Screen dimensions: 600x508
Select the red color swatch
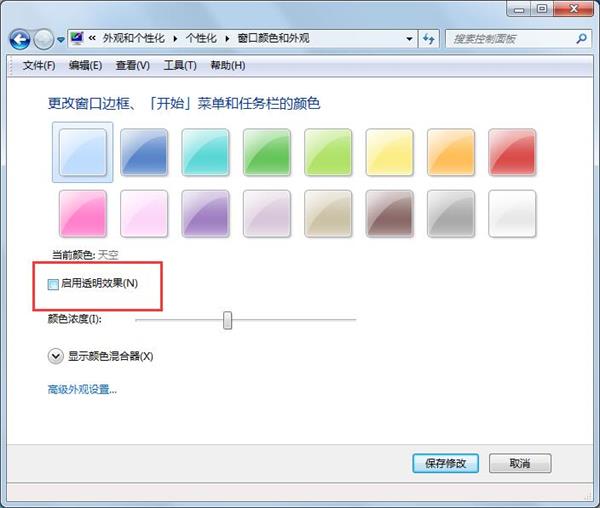512,152
